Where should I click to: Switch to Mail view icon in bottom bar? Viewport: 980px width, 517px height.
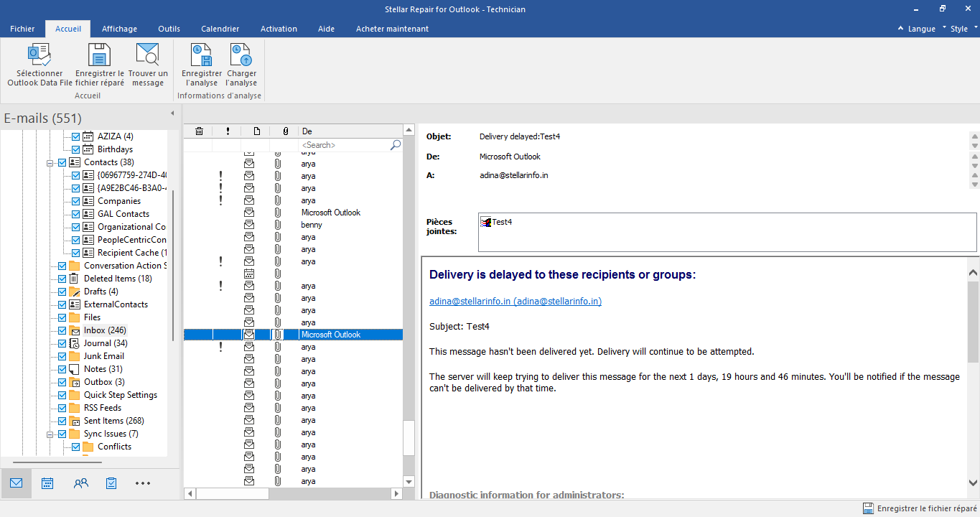pyautogui.click(x=16, y=483)
